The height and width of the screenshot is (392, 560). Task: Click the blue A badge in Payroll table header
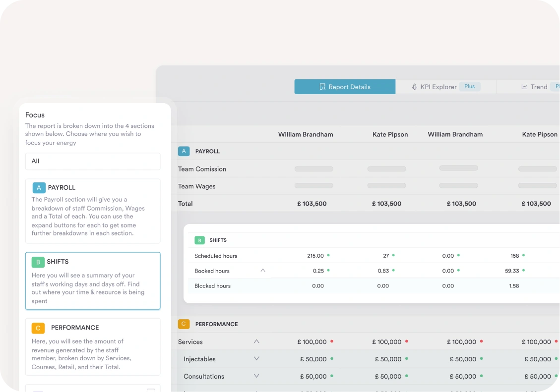[184, 151]
